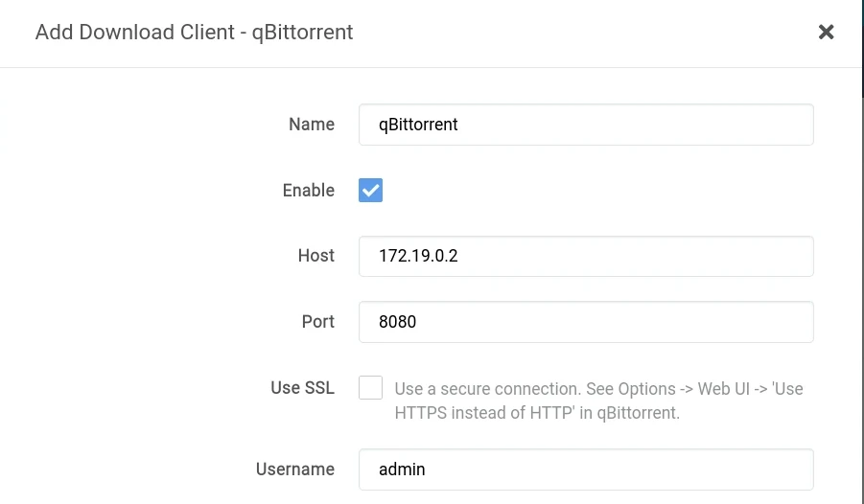Click the white checkmark in the Enable box
The width and height of the screenshot is (864, 504).
[370, 190]
